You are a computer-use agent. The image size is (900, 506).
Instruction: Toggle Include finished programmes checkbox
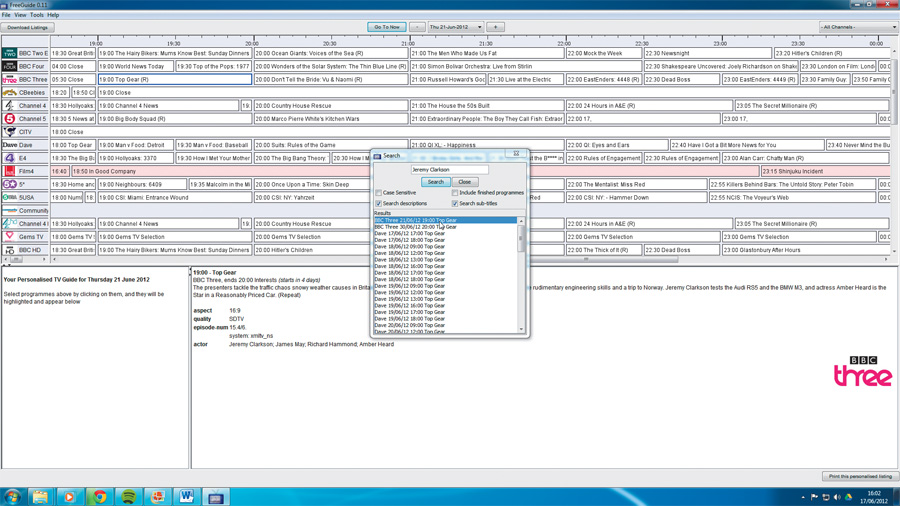click(455, 193)
